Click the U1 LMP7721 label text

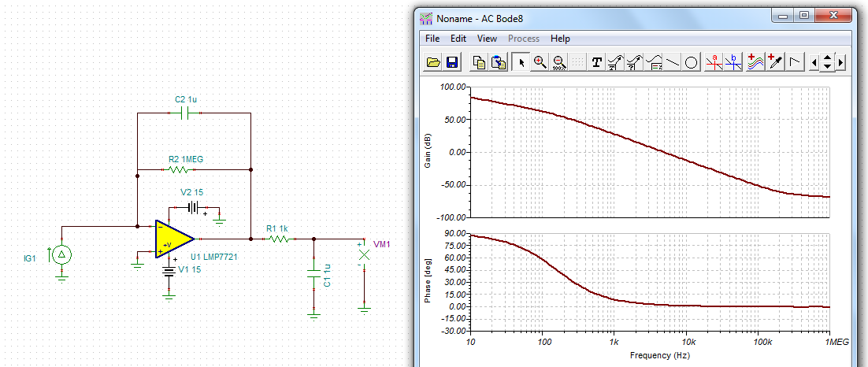214,257
